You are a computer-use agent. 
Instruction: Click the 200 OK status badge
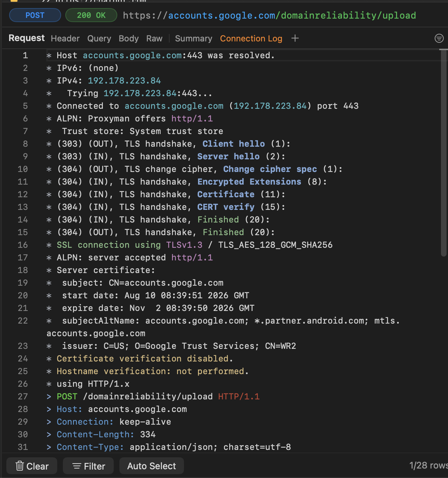tap(91, 15)
